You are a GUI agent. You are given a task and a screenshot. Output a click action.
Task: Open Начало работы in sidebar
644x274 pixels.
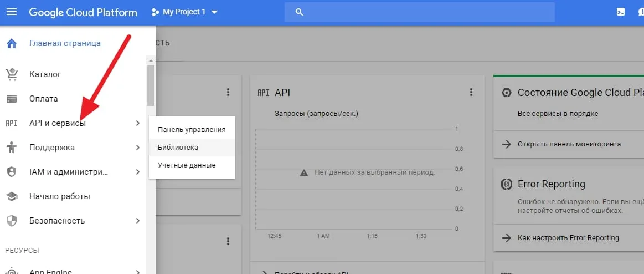coord(60,196)
